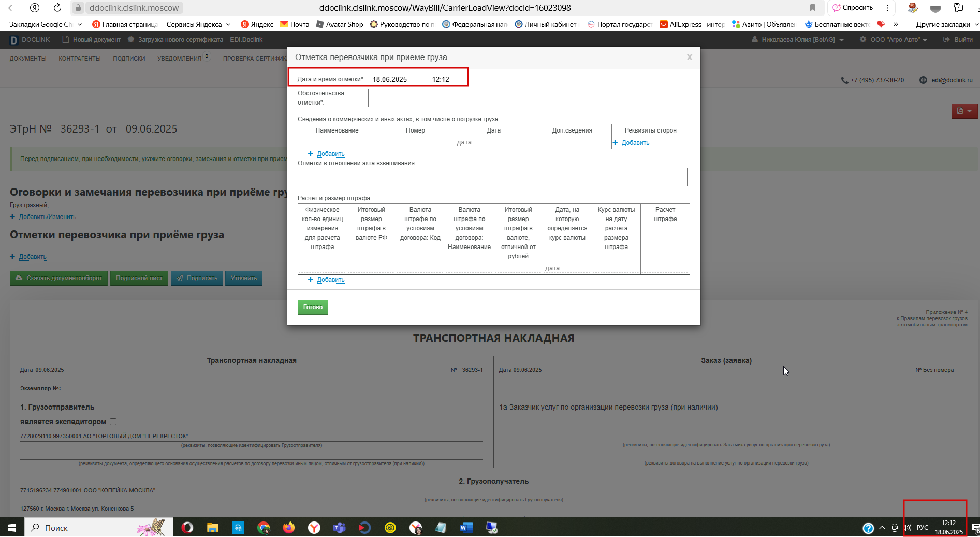Click the green Готово button
Image resolution: width=980 pixels, height=537 pixels.
[x=313, y=307]
